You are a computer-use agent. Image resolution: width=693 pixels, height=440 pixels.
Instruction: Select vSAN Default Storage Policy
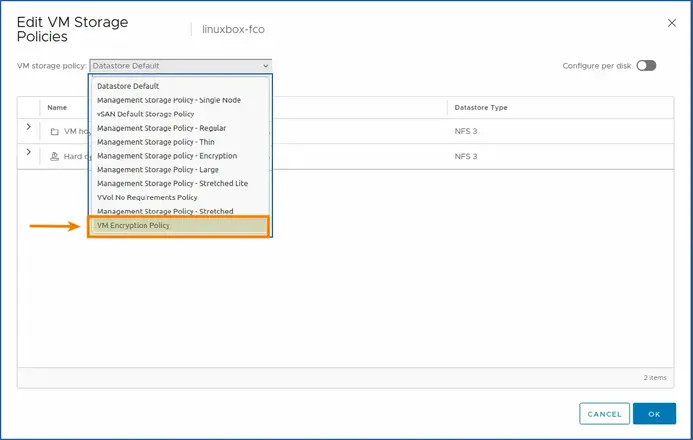(147, 114)
